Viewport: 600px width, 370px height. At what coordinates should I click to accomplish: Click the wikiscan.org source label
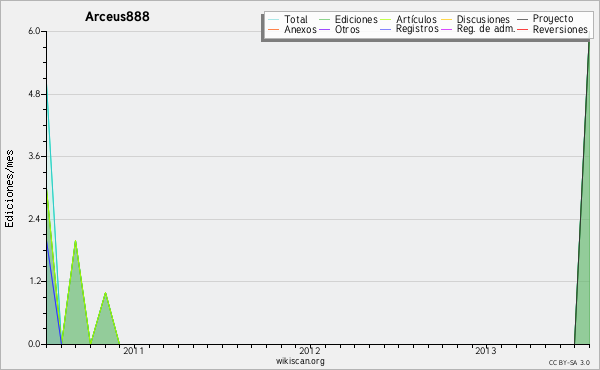(300, 361)
